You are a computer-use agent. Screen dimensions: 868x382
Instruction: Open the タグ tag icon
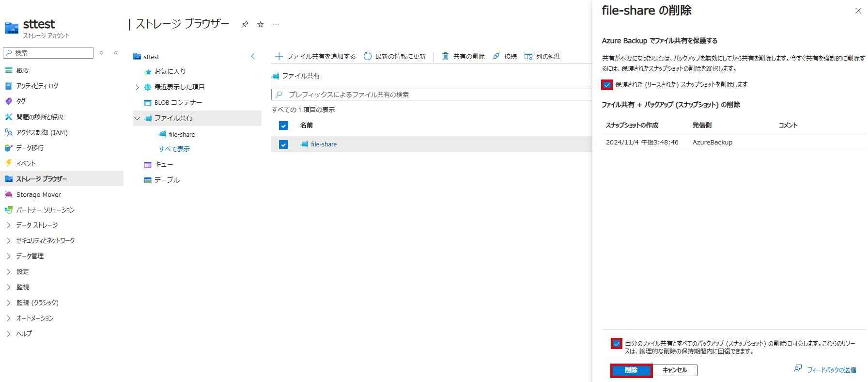point(9,101)
